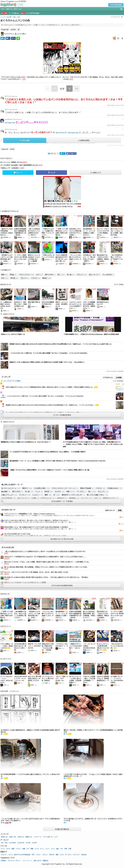Open the manga 全巻無料 ad banner
Screen dimensions: 124x868
[x=62, y=58]
